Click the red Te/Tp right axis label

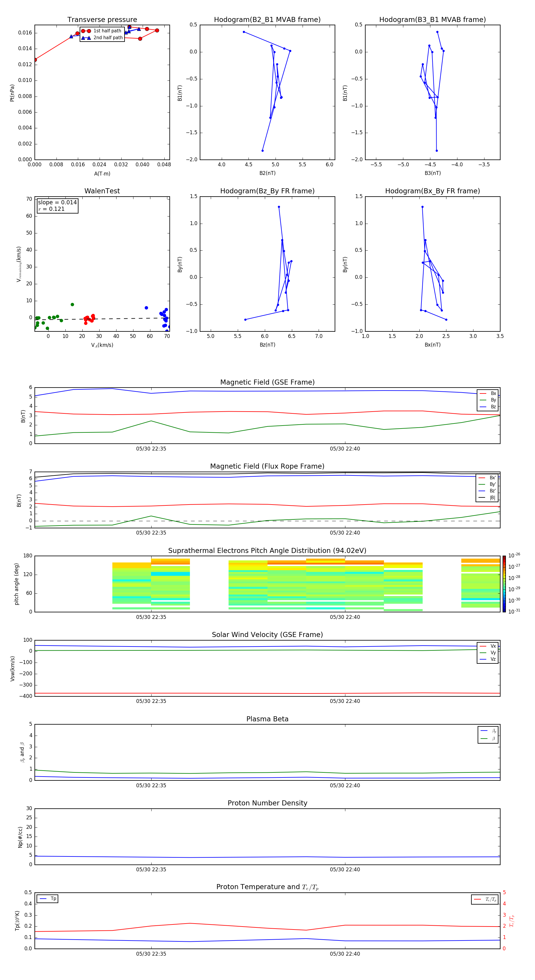click(x=512, y=921)
